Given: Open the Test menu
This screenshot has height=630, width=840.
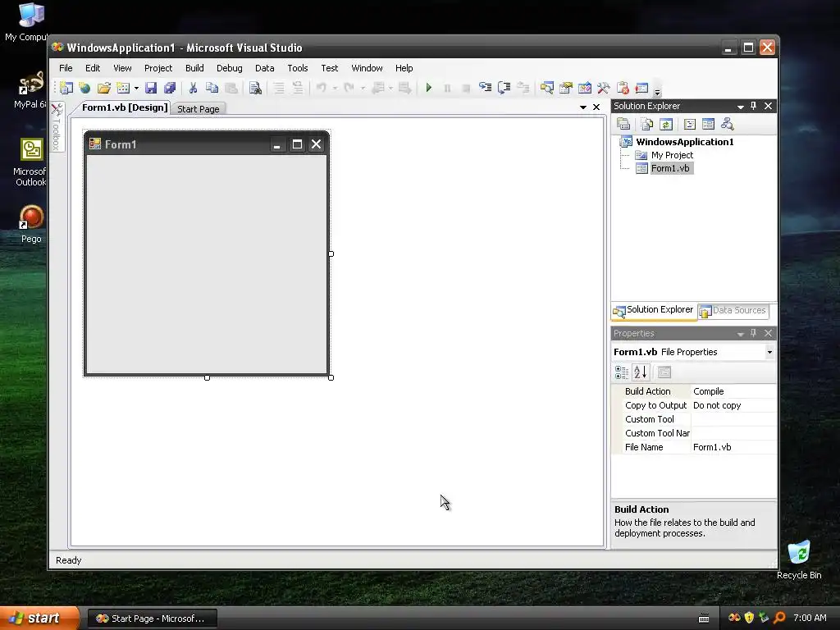Looking at the screenshot, I should [x=330, y=68].
